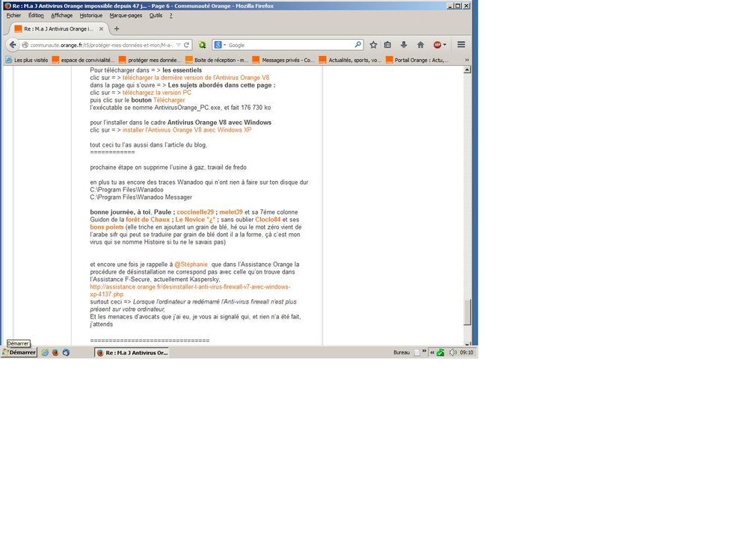Open the Messages privés bookmark
The height and width of the screenshot is (560, 747).
click(x=283, y=60)
